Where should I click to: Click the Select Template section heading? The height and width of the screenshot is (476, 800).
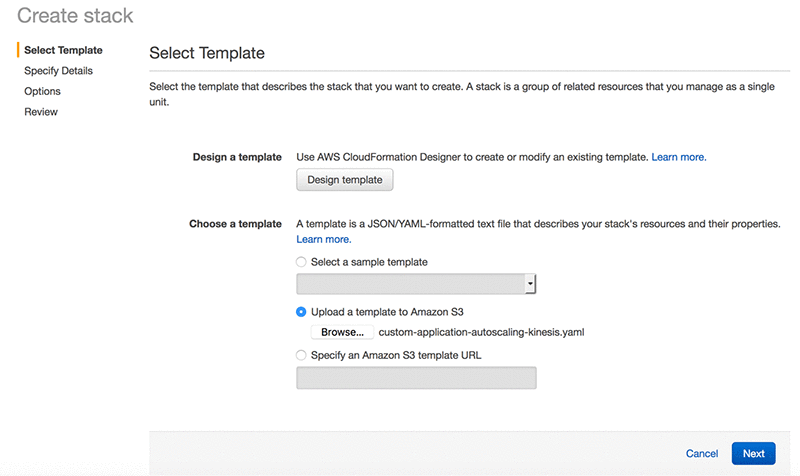click(207, 52)
